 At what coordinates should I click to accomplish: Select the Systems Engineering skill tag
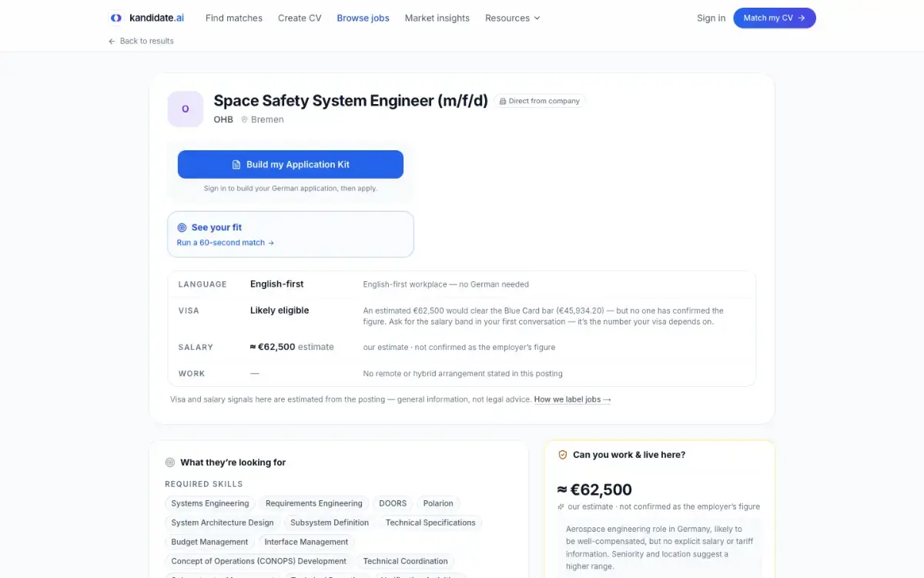pos(210,503)
